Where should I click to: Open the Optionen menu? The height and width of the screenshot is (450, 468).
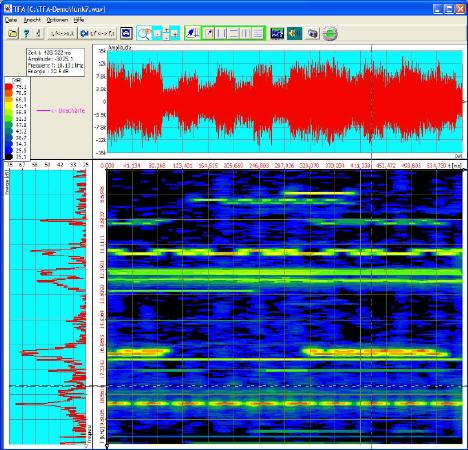coord(57,20)
